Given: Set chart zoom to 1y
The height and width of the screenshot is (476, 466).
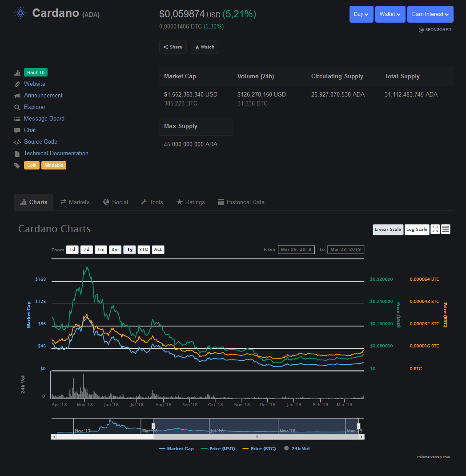Looking at the screenshot, I should coord(129,250).
